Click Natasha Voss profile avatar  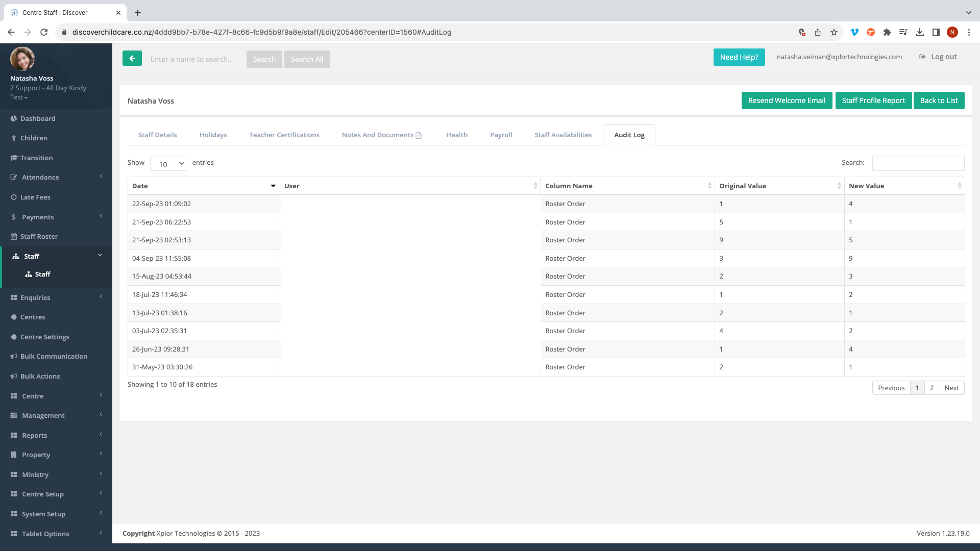[22, 59]
